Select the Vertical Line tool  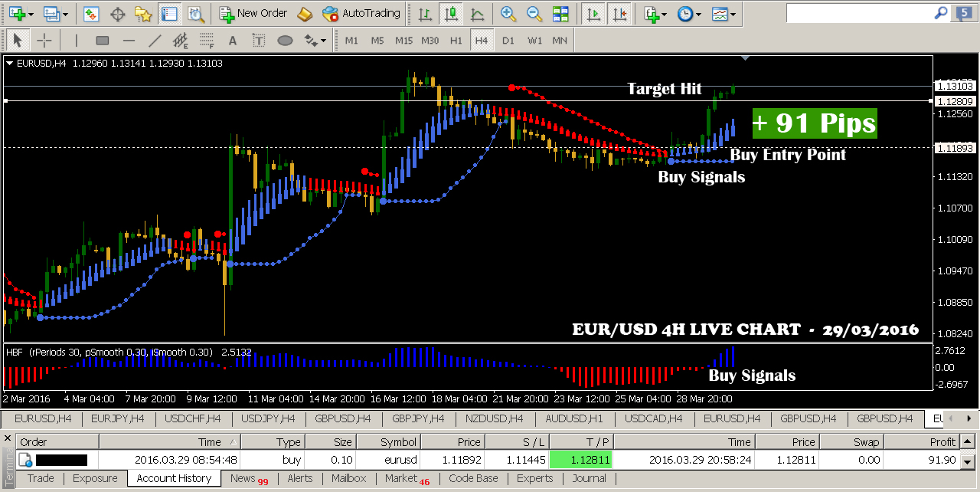click(75, 40)
